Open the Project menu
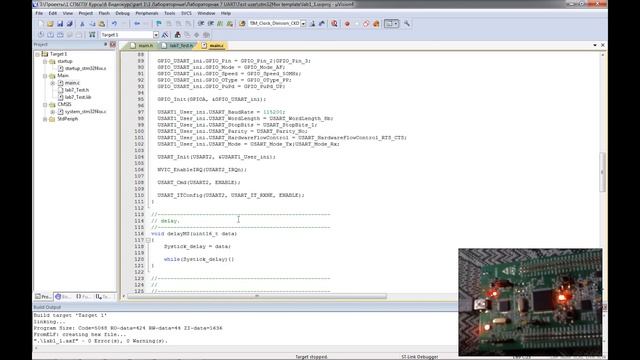Viewport: 640px width, 360px height. point(86,13)
